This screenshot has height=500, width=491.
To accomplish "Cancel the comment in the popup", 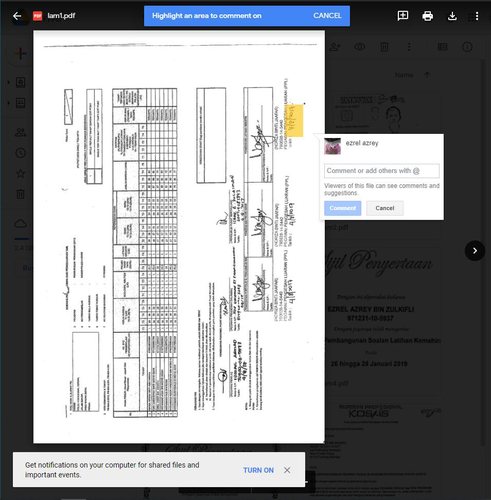I will click(385, 208).
